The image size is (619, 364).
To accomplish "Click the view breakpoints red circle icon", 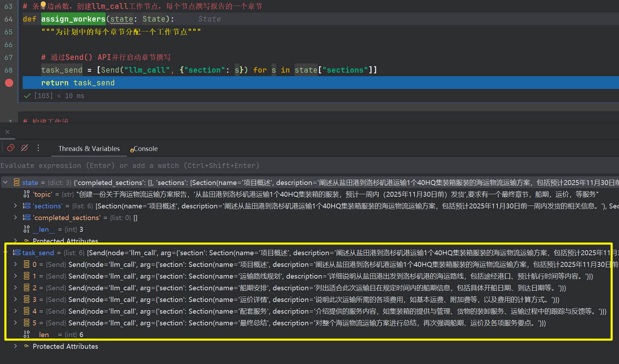I will (x=11, y=148).
